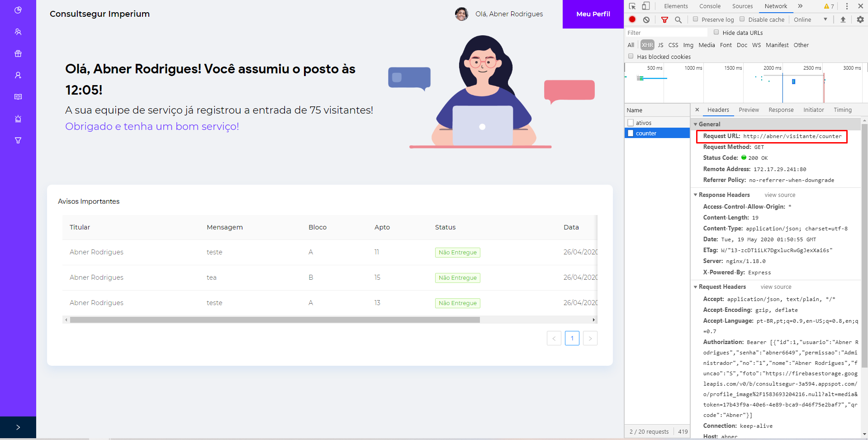This screenshot has height=440, width=868.
Task: Stop recording network log with red record icon
Action: pos(632,19)
